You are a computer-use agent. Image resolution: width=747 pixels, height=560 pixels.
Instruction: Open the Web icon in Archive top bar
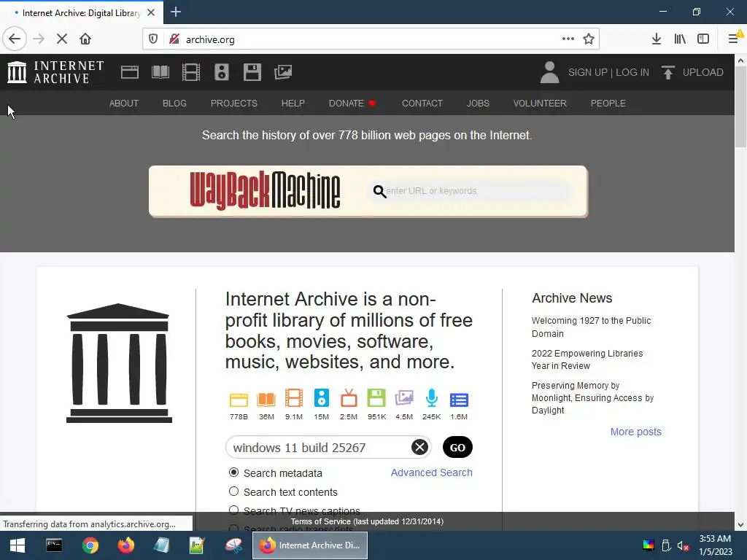pyautogui.click(x=130, y=72)
